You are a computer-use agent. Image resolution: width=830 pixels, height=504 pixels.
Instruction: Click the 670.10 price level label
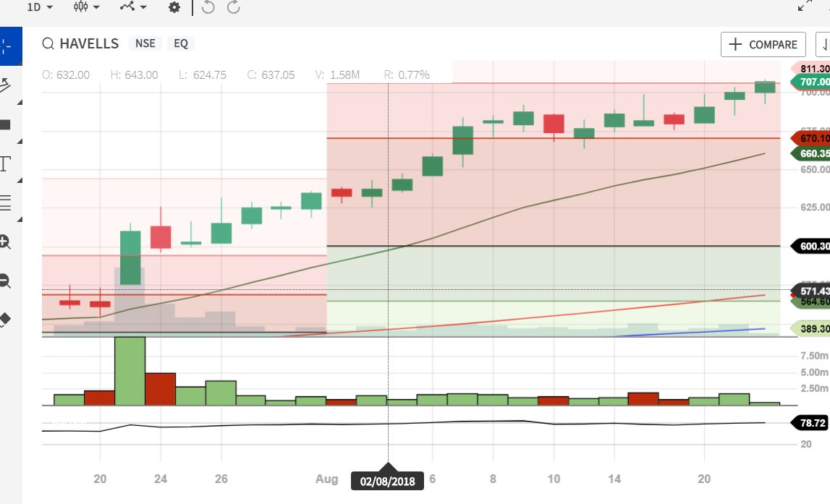(x=810, y=138)
